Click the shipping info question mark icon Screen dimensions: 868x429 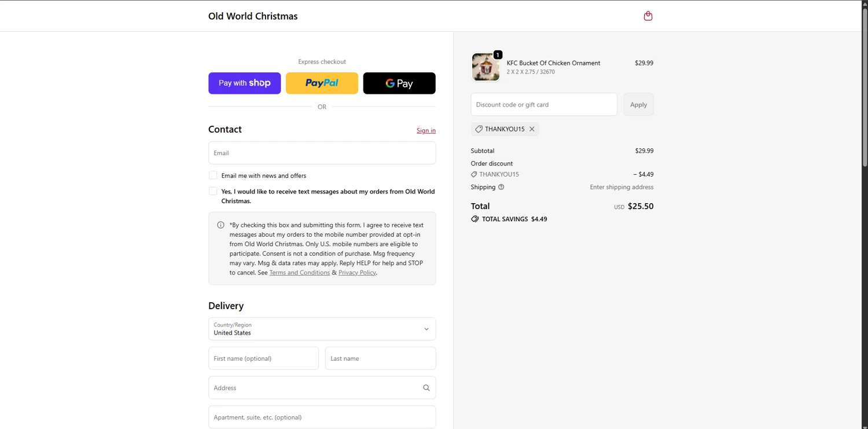501,187
